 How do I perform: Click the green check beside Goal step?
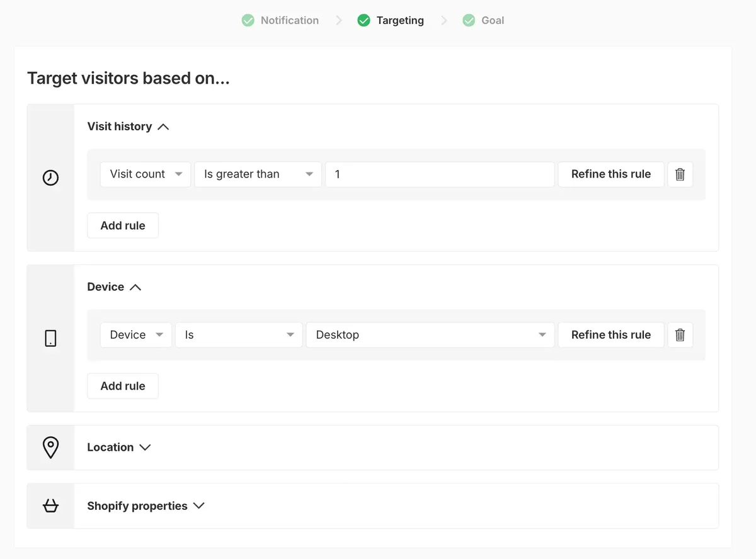point(469,20)
